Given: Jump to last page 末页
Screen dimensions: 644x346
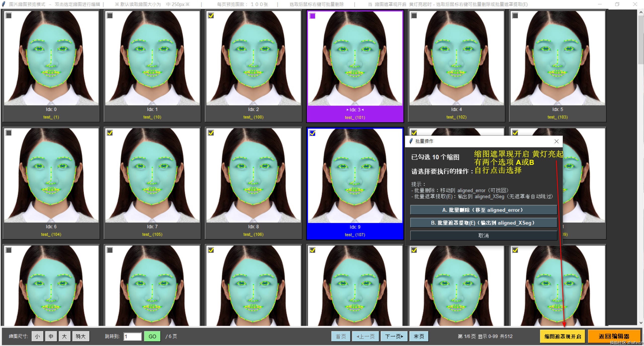Looking at the screenshot, I should pyautogui.click(x=419, y=336).
